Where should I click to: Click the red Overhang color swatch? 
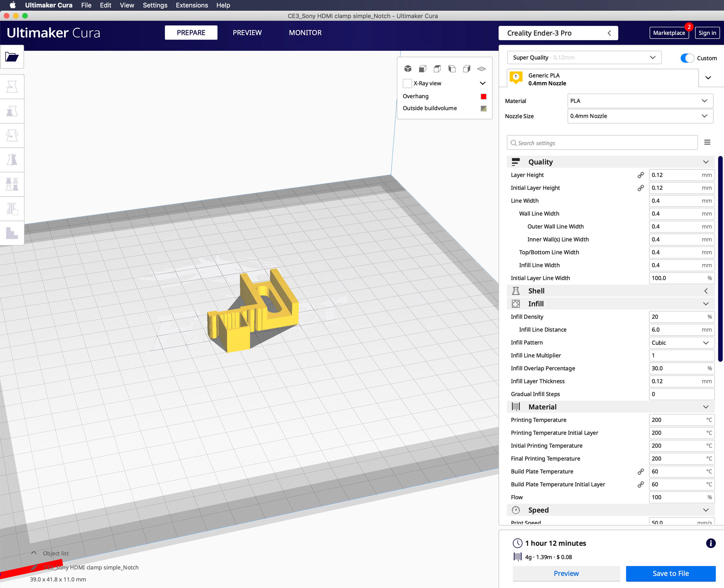[x=483, y=96]
